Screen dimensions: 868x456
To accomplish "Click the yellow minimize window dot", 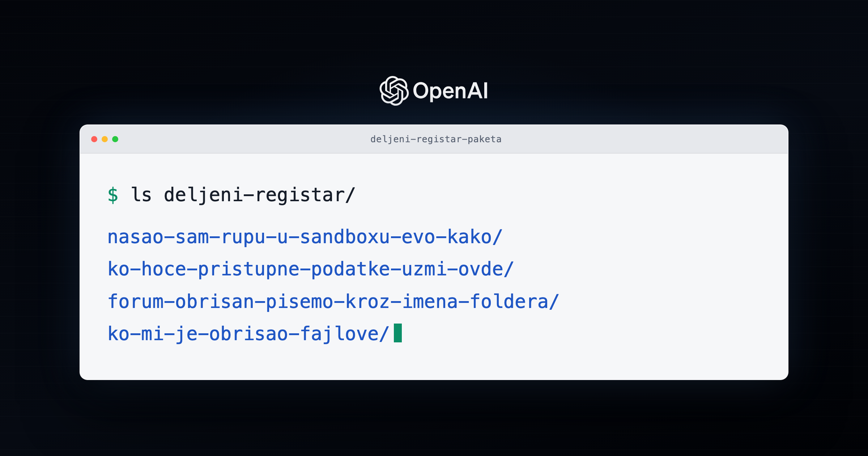I will (105, 139).
